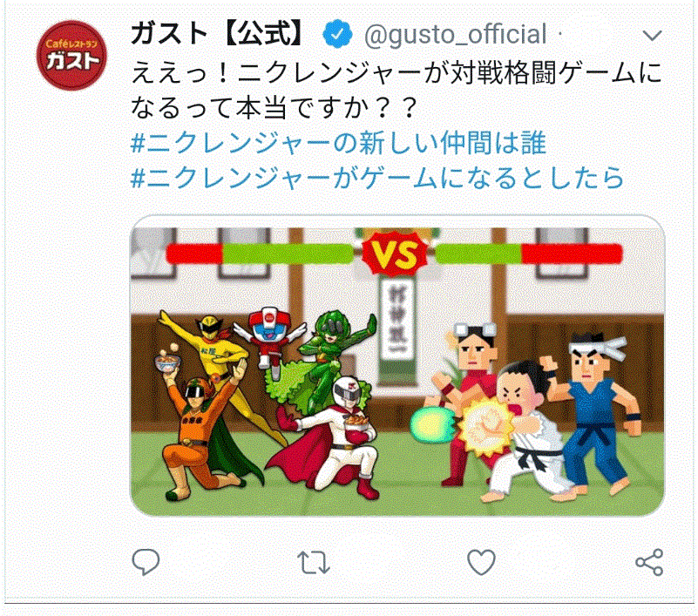The image size is (698, 616).
Task: Expand the tweet options chevron
Action: click(x=652, y=36)
